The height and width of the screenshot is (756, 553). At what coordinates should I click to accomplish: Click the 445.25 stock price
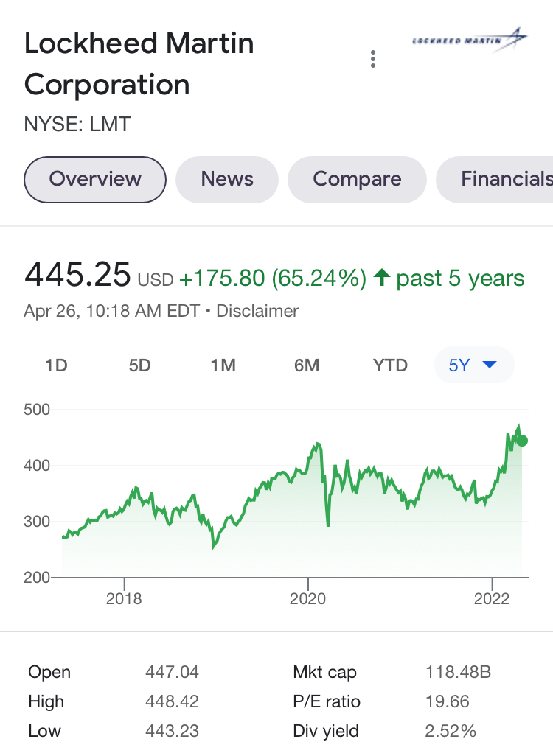pos(77,276)
